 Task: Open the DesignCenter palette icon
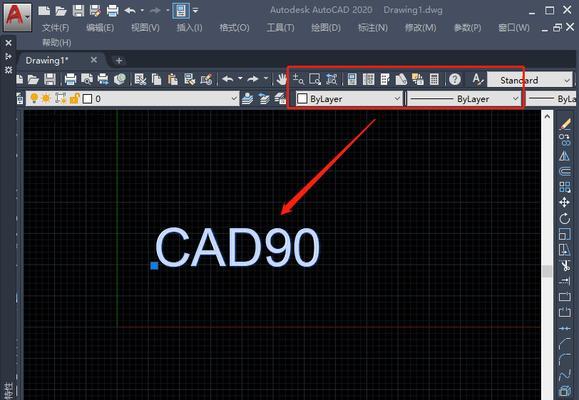369,79
